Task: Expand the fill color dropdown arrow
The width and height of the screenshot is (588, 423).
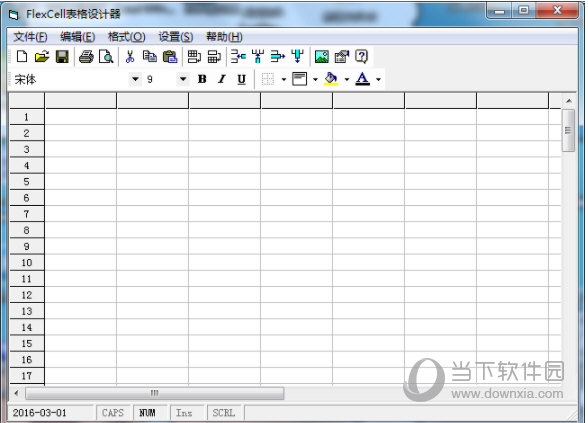Action: click(x=347, y=80)
